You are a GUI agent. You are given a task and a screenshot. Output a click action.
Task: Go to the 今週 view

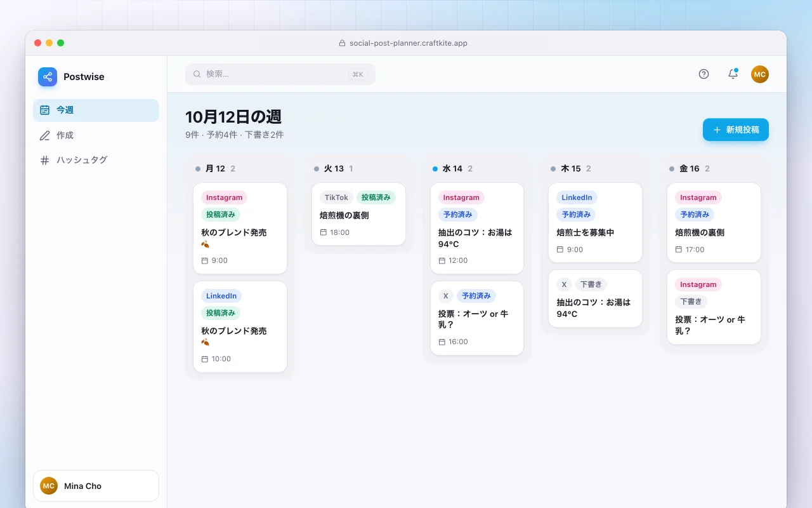click(96, 110)
